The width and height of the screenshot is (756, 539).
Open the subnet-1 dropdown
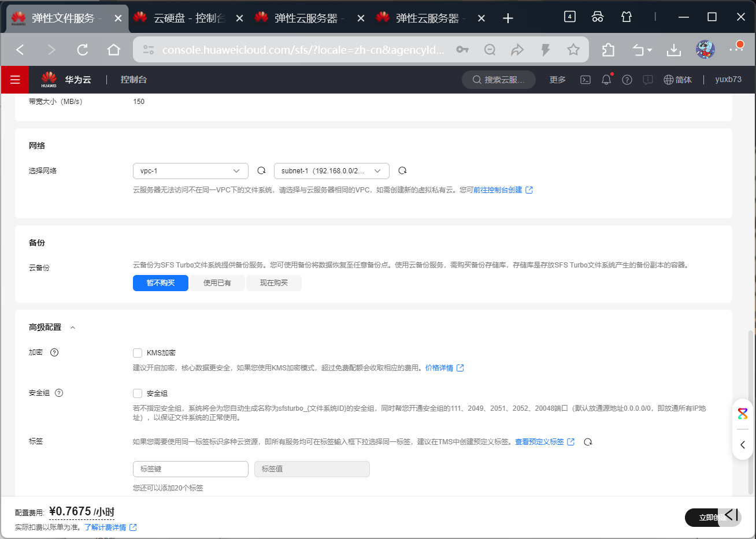332,171
